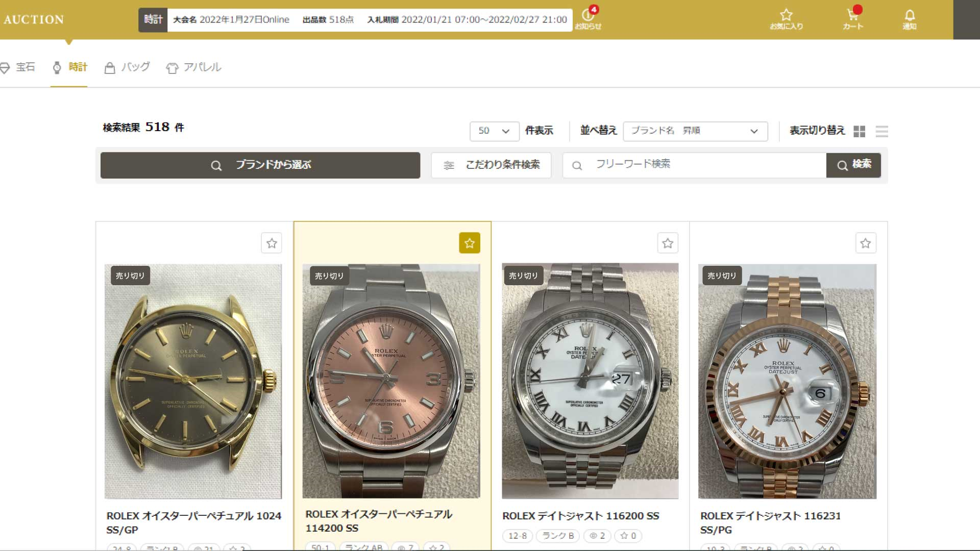Open the gold ROLEX 1024 watch photo

tap(193, 381)
